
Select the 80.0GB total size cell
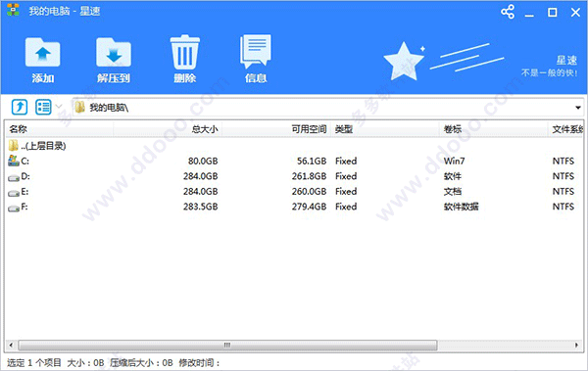point(203,162)
